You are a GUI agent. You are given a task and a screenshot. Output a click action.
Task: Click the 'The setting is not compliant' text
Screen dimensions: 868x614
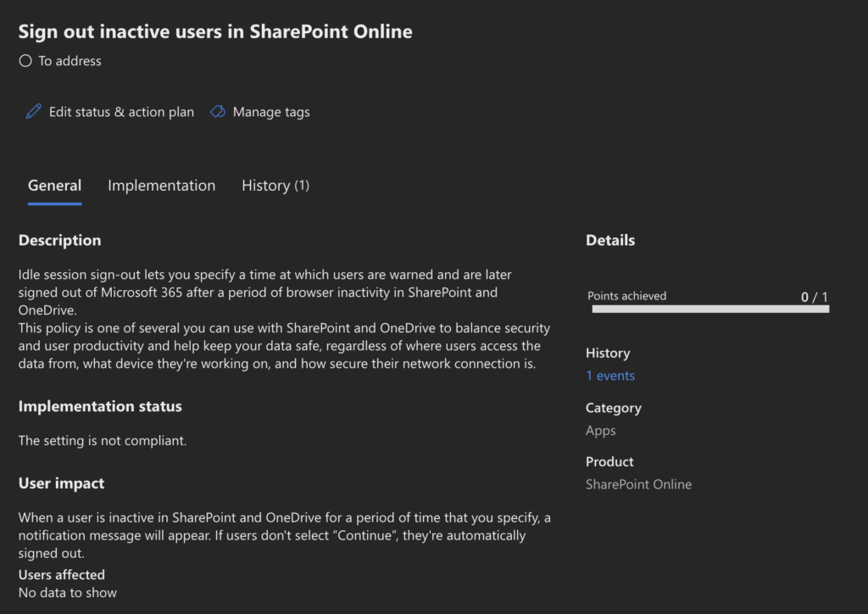(102, 441)
